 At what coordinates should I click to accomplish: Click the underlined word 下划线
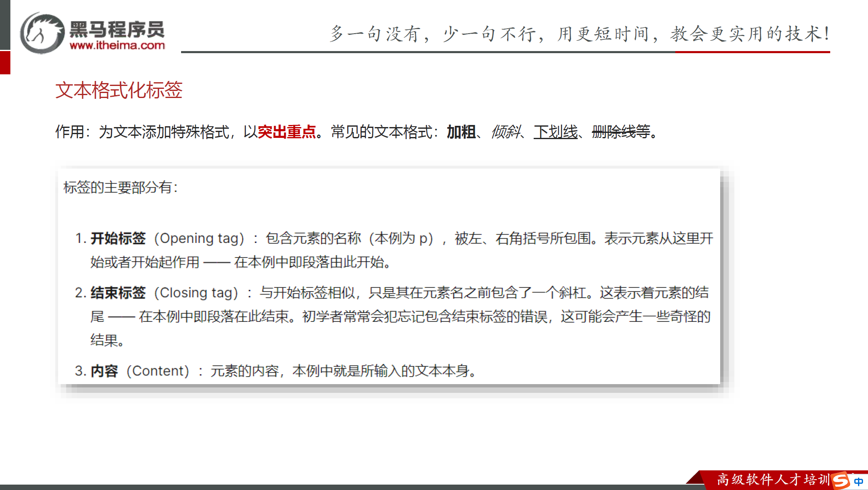point(555,132)
